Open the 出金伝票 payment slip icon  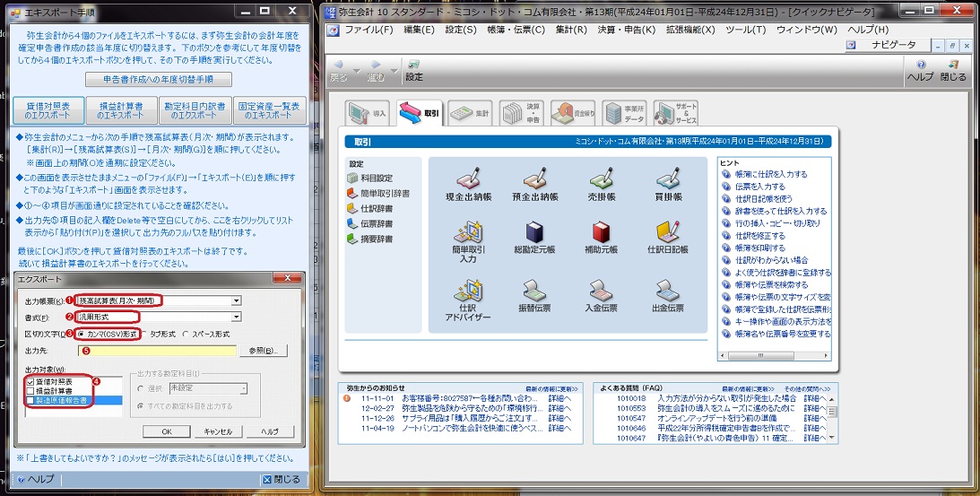pos(667,296)
